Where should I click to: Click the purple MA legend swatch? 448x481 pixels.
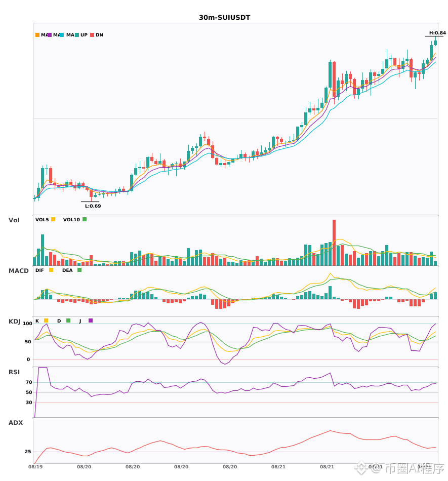click(x=50, y=35)
